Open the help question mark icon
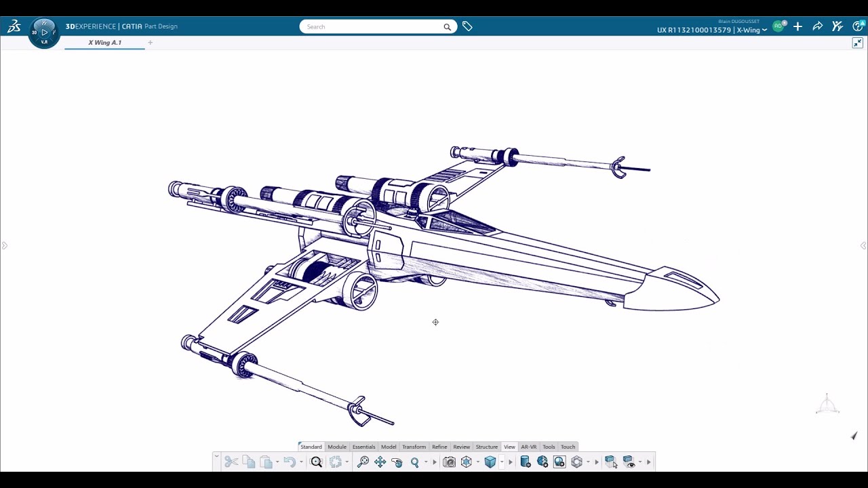The image size is (868, 488). coord(858,26)
